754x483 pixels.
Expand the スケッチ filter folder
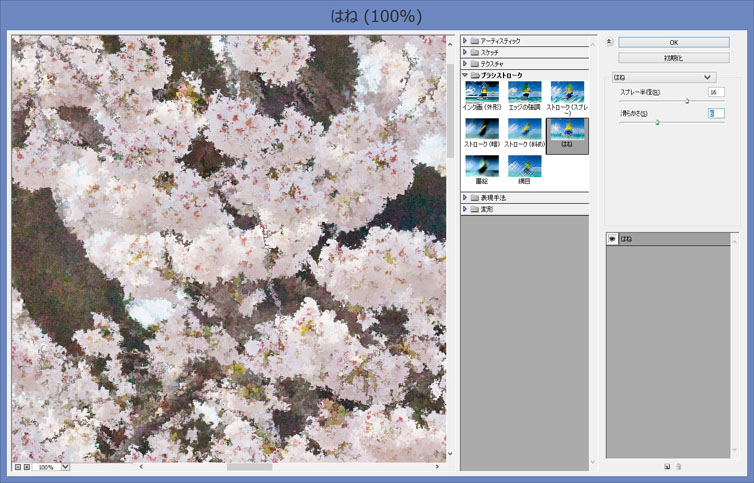click(x=465, y=52)
